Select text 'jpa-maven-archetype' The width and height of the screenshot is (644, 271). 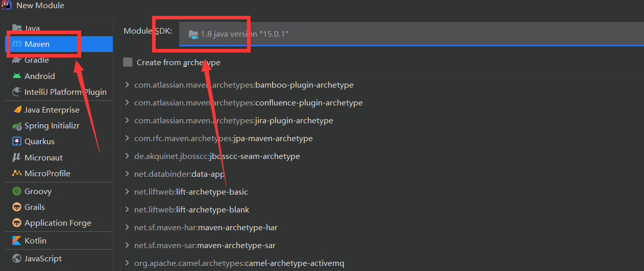pyautogui.click(x=273, y=139)
